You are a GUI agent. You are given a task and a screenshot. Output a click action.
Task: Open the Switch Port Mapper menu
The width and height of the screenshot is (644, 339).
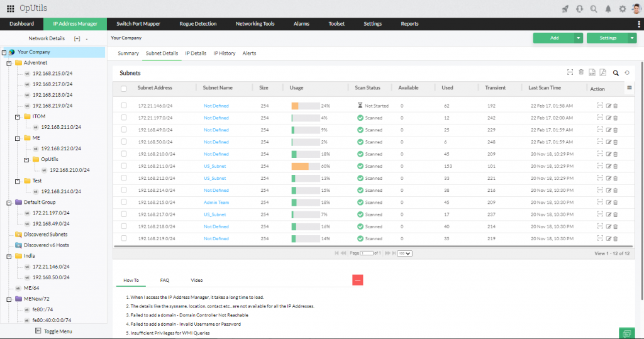[x=138, y=24]
